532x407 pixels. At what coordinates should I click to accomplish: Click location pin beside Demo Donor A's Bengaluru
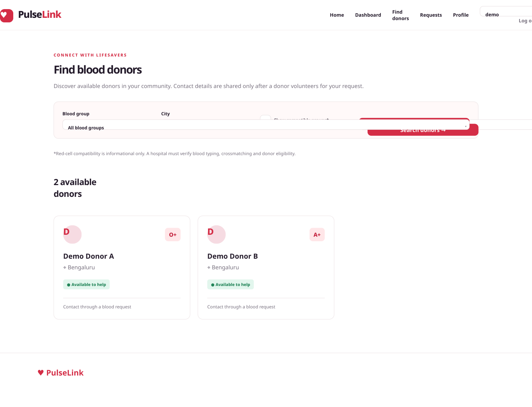tap(65, 267)
